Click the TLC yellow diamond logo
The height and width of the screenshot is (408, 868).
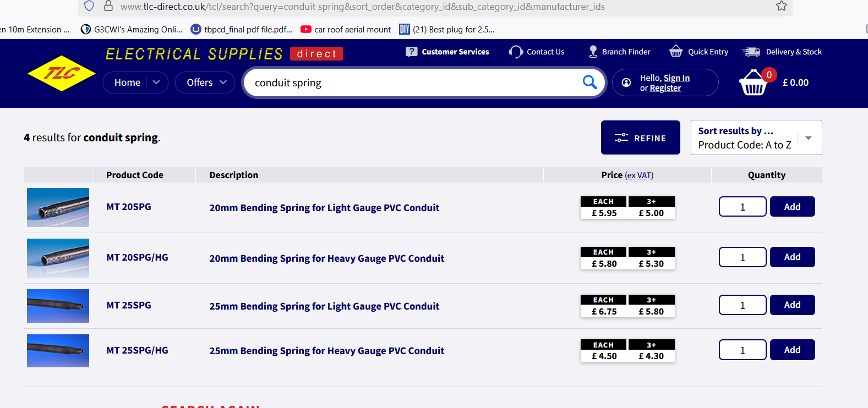[61, 73]
